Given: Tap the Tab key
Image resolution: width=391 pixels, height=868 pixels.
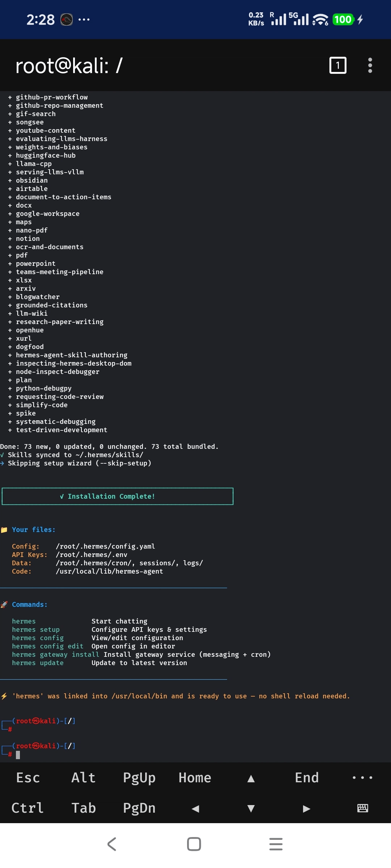Looking at the screenshot, I should (x=84, y=808).
